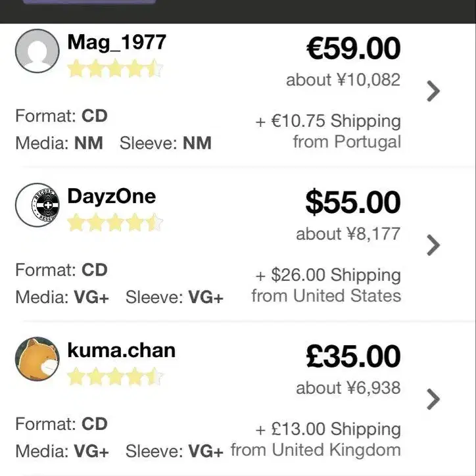Screen dimensions: 476x476
Task: Open DayzOne's record rescue avatar
Action: click(x=37, y=205)
